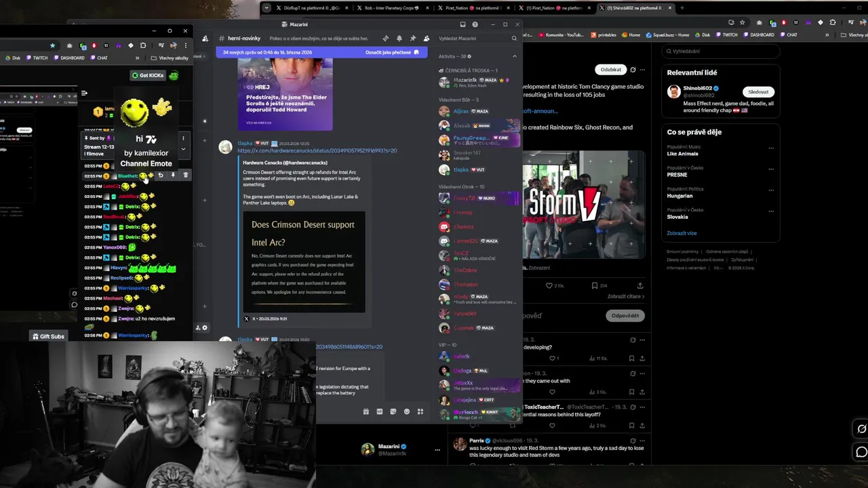
Task: Open Komunita YouTube bookmark in X browser
Action: point(561,35)
